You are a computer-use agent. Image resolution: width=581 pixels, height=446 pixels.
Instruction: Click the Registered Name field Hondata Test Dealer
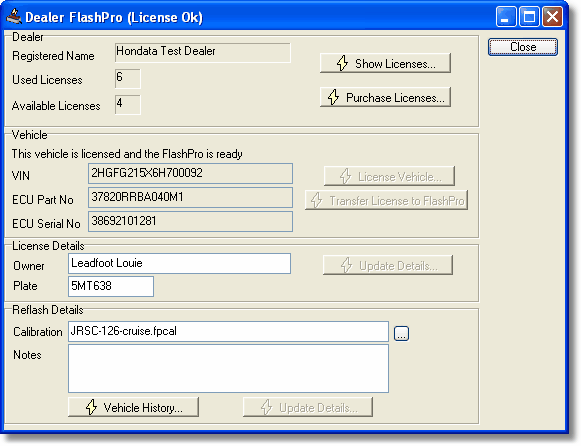coord(203,53)
